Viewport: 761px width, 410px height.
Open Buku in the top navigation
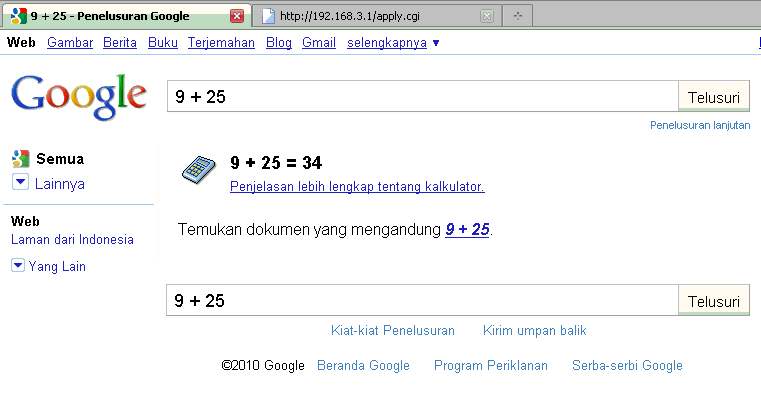pyautogui.click(x=163, y=43)
